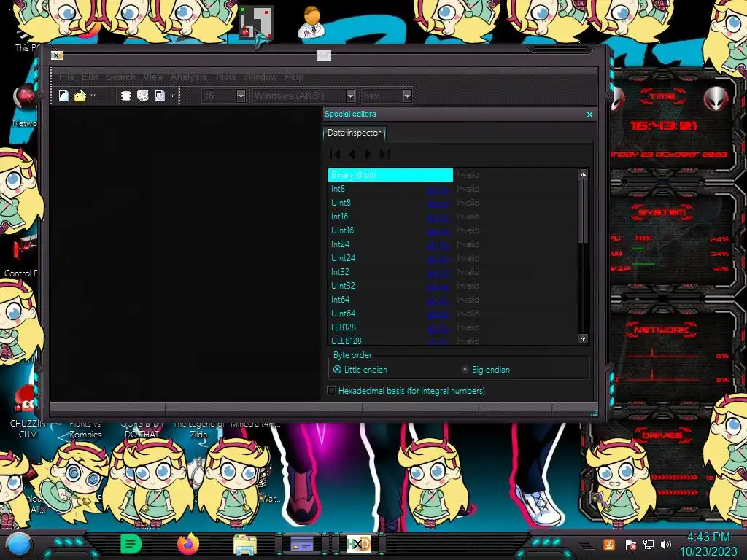This screenshot has width=747, height=560.
Task: Click the go to link for Int24
Action: click(x=438, y=244)
